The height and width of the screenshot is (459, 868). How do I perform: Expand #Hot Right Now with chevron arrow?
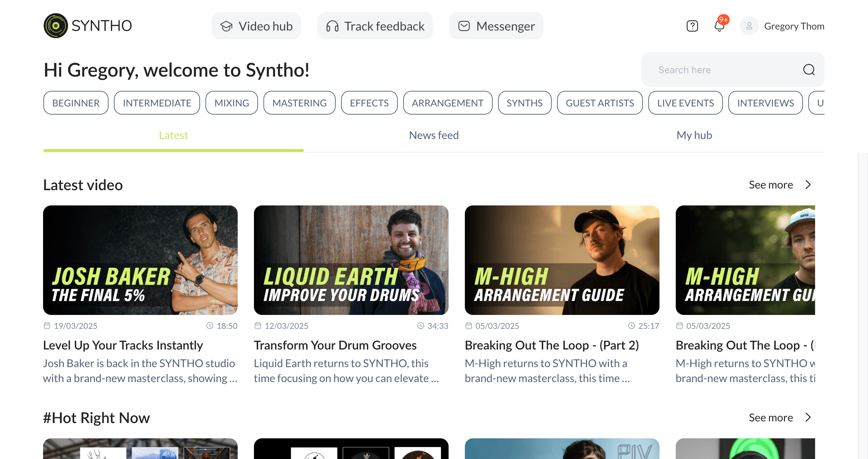[808, 418]
